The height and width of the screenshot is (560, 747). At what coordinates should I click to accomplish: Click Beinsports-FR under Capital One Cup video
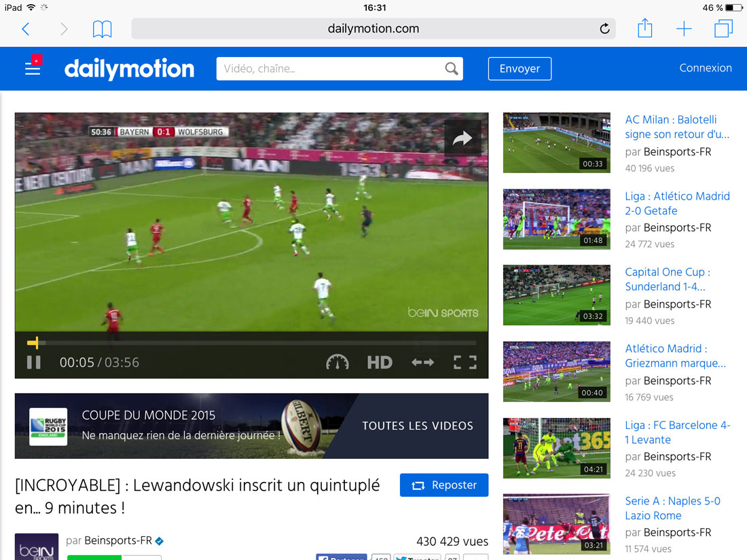coord(678,304)
